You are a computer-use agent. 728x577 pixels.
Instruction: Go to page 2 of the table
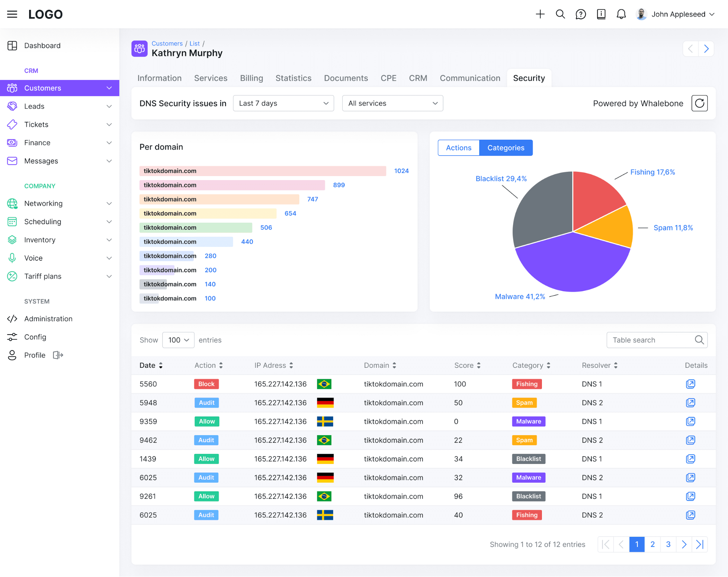click(653, 544)
